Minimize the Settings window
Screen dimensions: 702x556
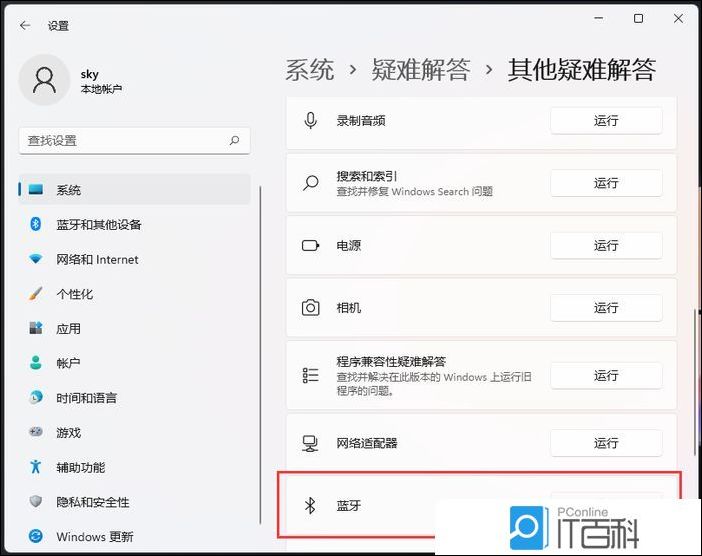(599, 18)
